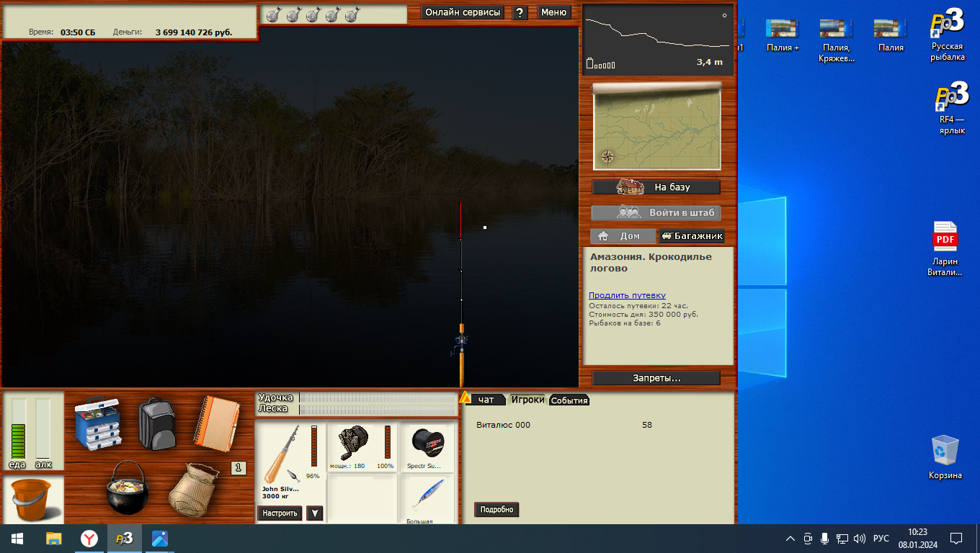This screenshot has width=980, height=553.
Task: Open Yandex Browser from the taskbar
Action: tap(89, 539)
